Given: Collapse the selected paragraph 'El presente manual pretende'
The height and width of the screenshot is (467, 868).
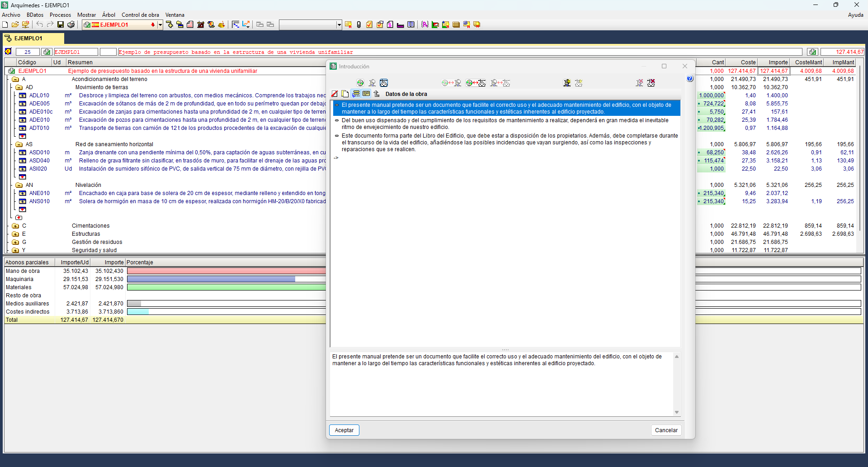Looking at the screenshot, I should tap(337, 105).
